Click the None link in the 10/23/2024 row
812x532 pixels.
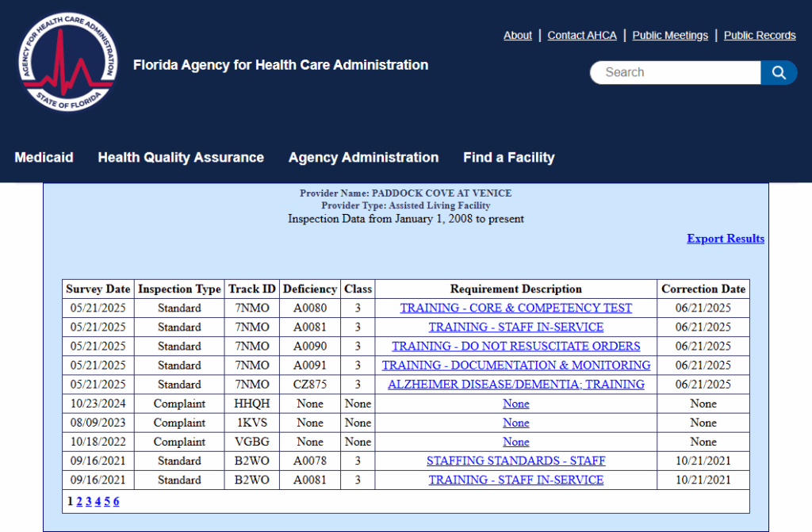(x=515, y=404)
